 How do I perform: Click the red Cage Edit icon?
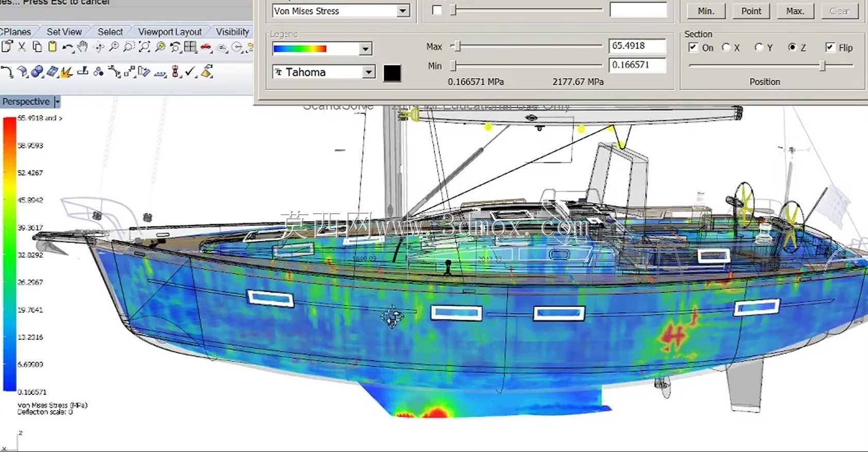pyautogui.click(x=176, y=72)
